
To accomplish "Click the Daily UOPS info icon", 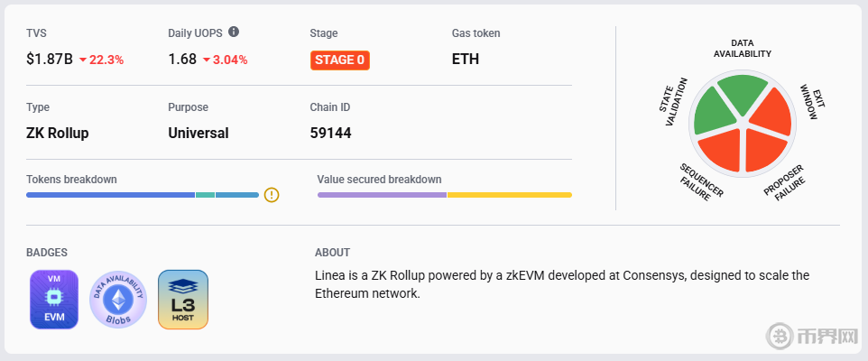I will click(234, 32).
